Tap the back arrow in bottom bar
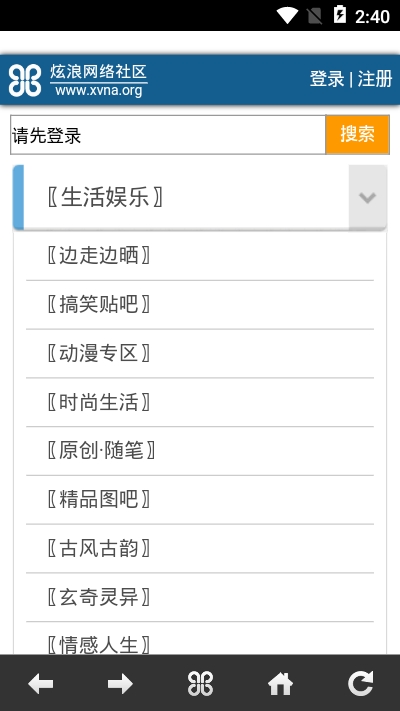This screenshot has width=400, height=711. [40, 683]
